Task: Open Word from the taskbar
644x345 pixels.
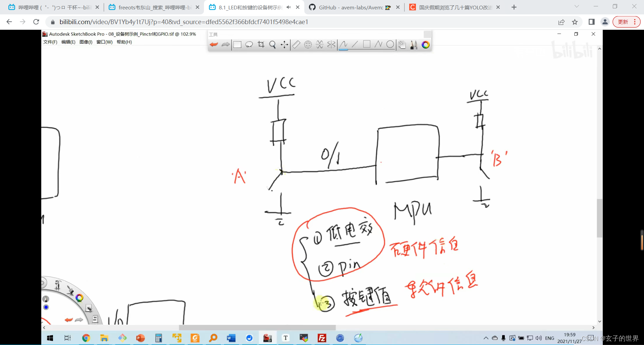Action: (x=231, y=338)
